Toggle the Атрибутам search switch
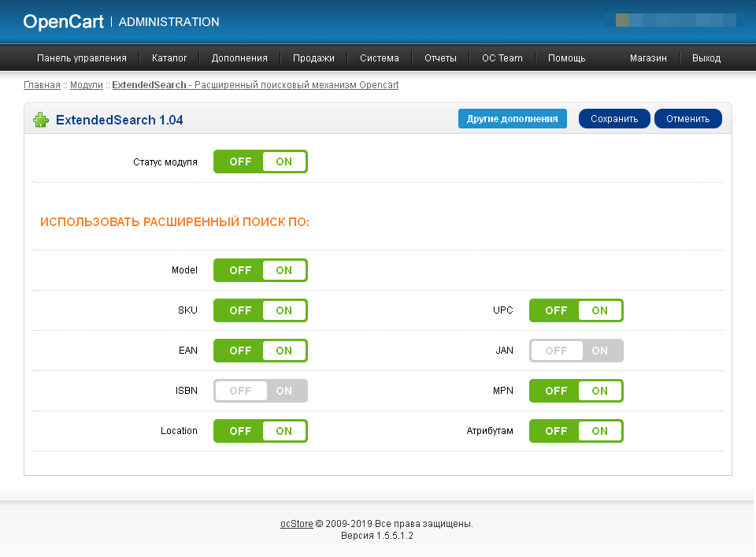The image size is (756, 557). coord(576,431)
